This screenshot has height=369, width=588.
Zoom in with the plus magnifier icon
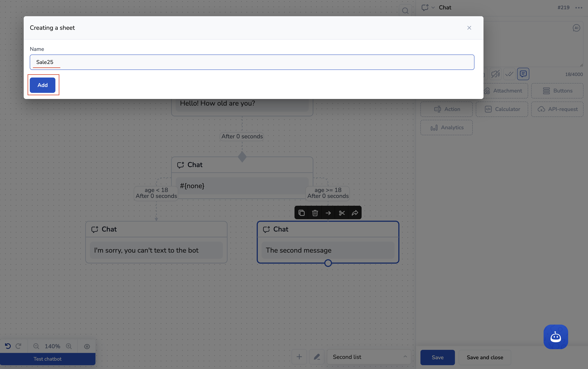click(x=69, y=346)
